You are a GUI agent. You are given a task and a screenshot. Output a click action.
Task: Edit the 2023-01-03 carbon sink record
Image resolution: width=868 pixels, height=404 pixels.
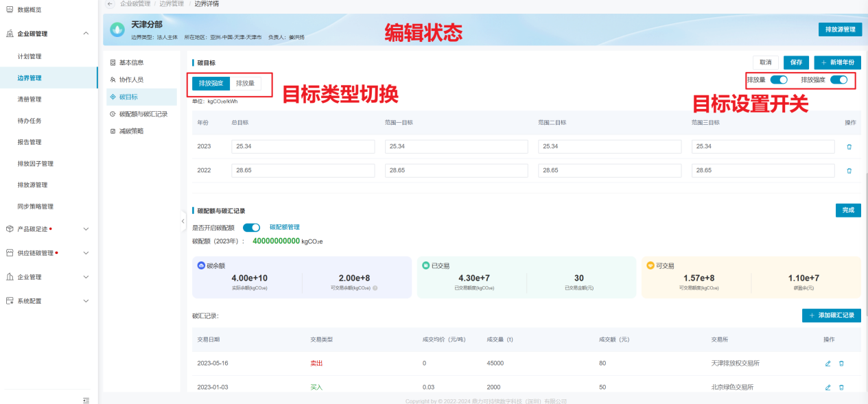tap(828, 388)
